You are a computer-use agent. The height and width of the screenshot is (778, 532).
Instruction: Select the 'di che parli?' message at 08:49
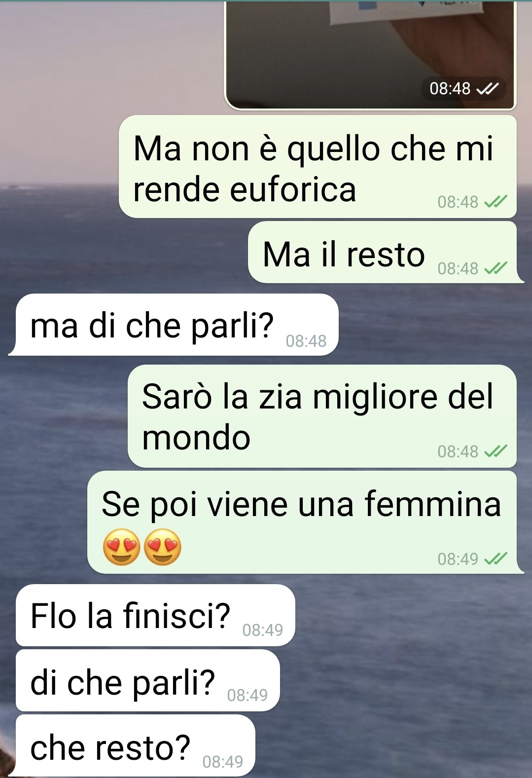pyautogui.click(x=148, y=680)
